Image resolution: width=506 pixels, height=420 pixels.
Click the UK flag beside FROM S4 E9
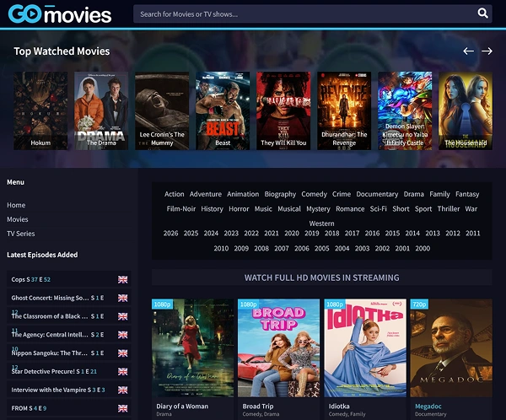[122, 408]
